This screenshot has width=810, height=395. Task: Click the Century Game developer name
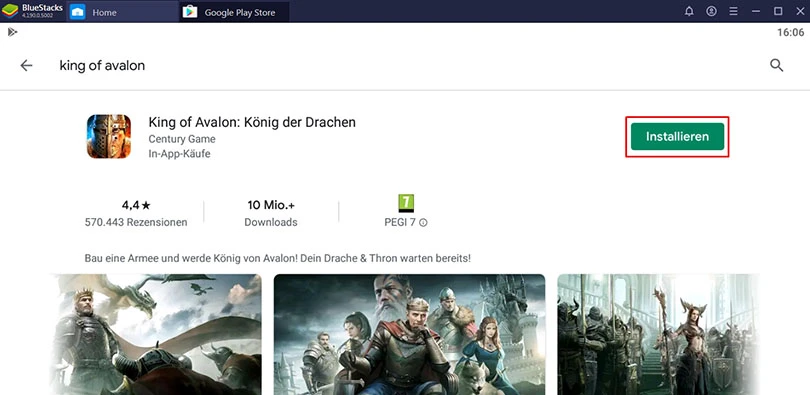pyautogui.click(x=182, y=139)
